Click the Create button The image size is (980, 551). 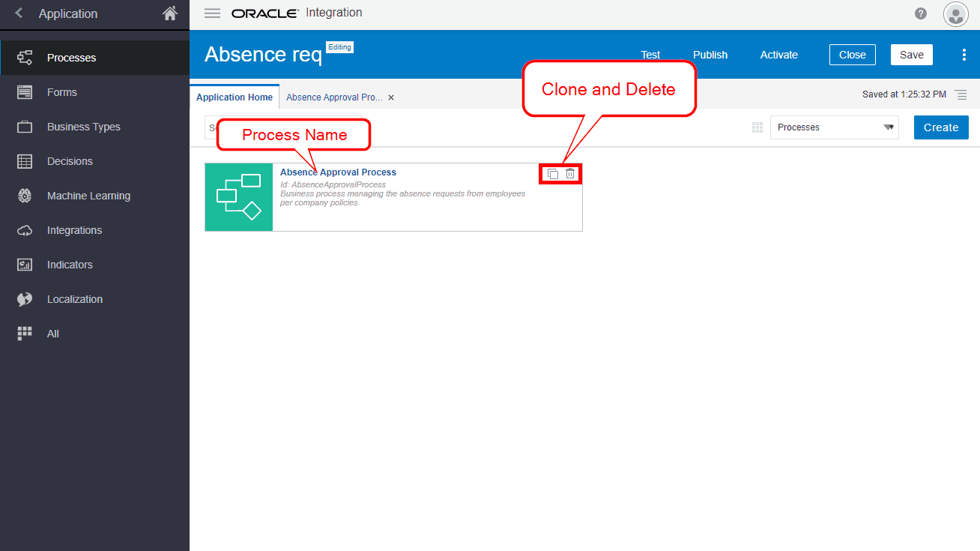point(940,127)
